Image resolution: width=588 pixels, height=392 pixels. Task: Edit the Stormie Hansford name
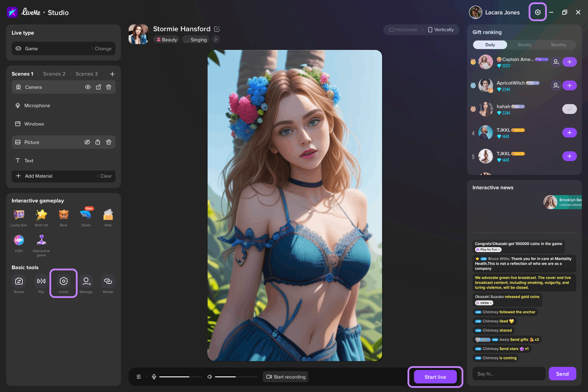(217, 29)
